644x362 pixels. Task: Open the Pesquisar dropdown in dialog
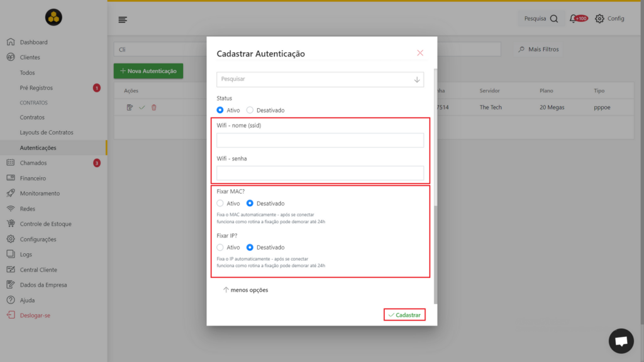point(320,79)
